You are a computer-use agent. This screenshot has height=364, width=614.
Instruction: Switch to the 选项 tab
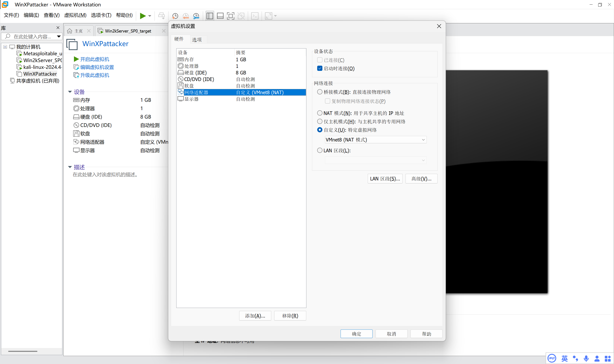click(197, 40)
